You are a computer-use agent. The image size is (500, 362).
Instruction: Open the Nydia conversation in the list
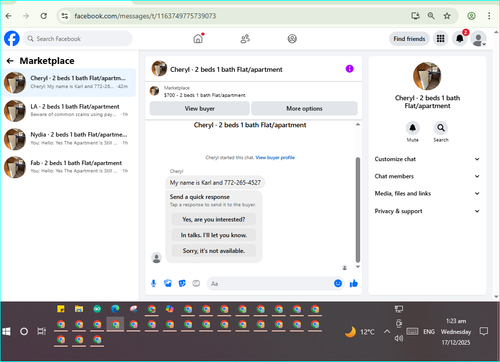(69, 139)
